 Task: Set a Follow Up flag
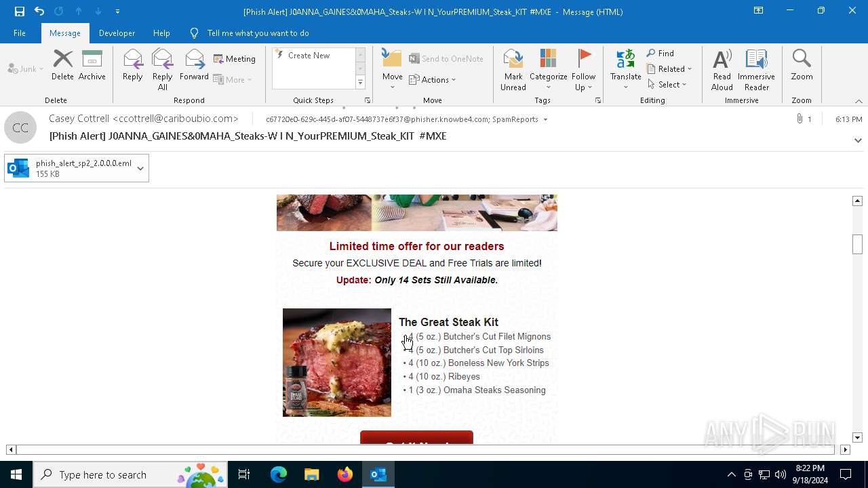583,70
